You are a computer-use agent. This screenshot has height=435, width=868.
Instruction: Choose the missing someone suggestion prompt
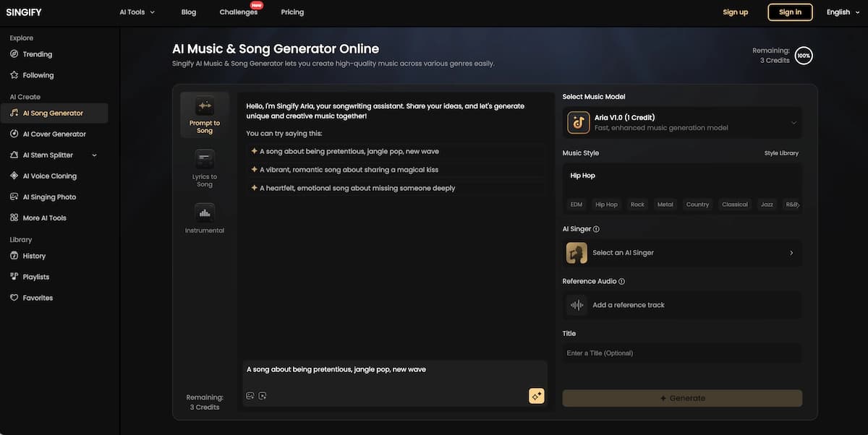(396, 188)
